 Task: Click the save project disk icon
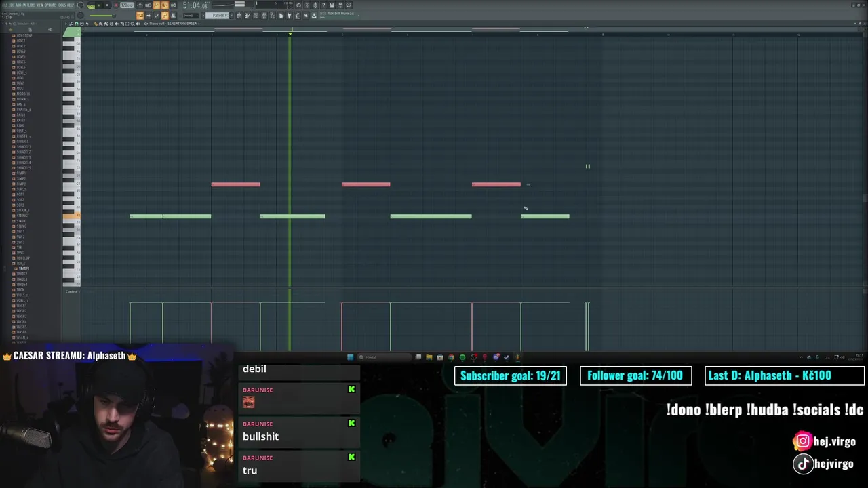pos(332,5)
